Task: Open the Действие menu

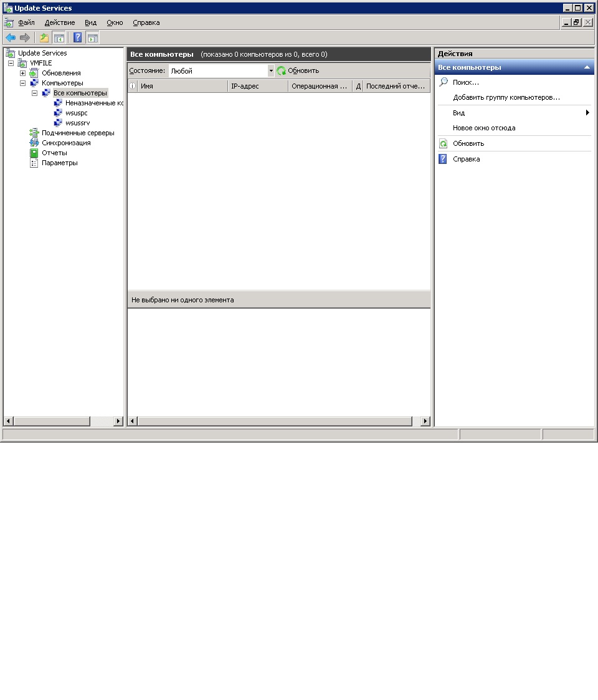Action: [60, 22]
